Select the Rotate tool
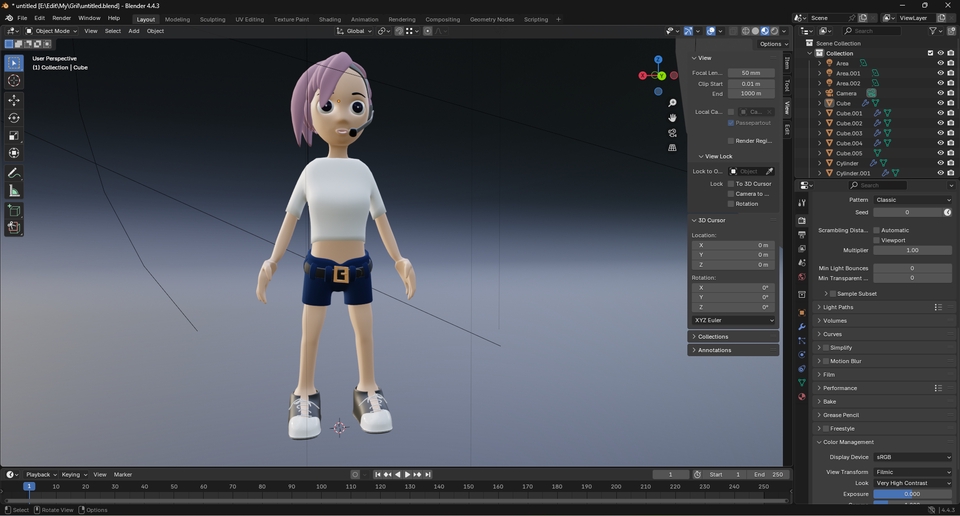Screen dimensions: 960x516 coord(14,118)
